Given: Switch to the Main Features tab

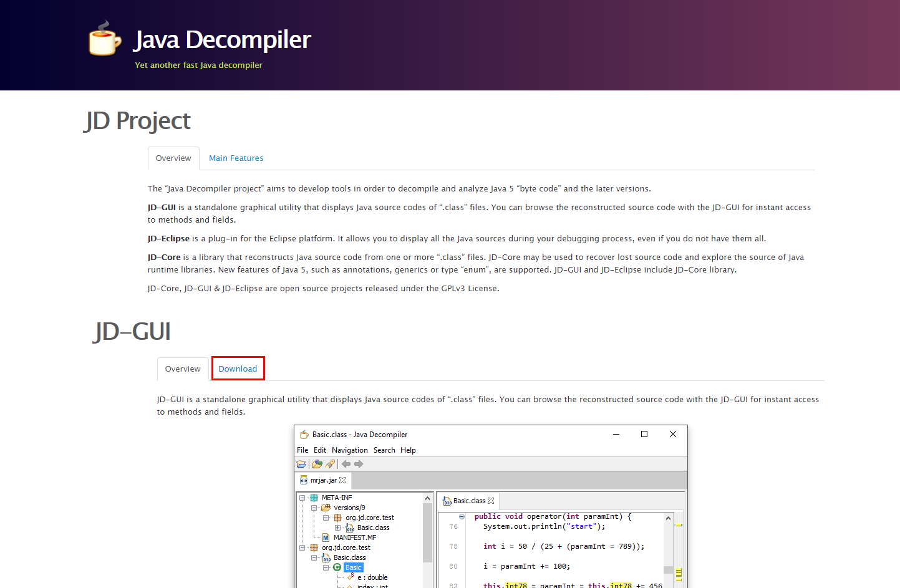Looking at the screenshot, I should [x=236, y=158].
